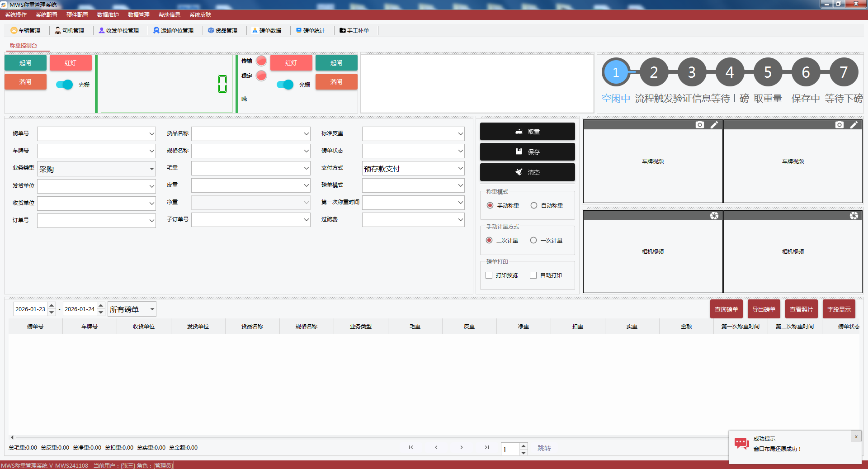Expand the 所有磅单 filter dropdown

pyautogui.click(x=152, y=309)
